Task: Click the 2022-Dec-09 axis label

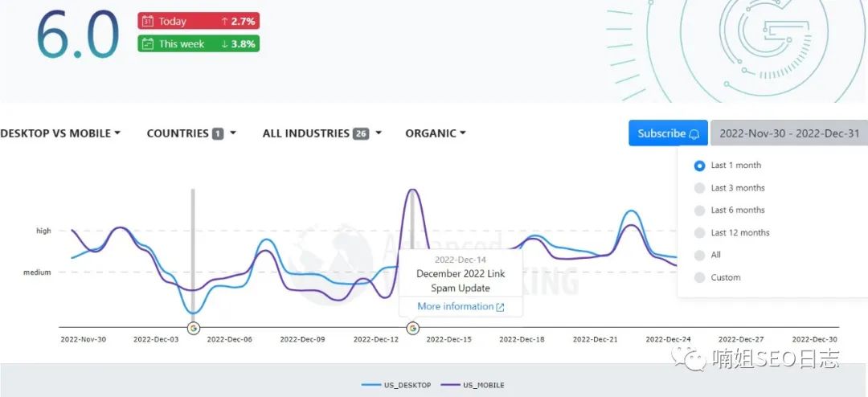Action: (x=302, y=339)
